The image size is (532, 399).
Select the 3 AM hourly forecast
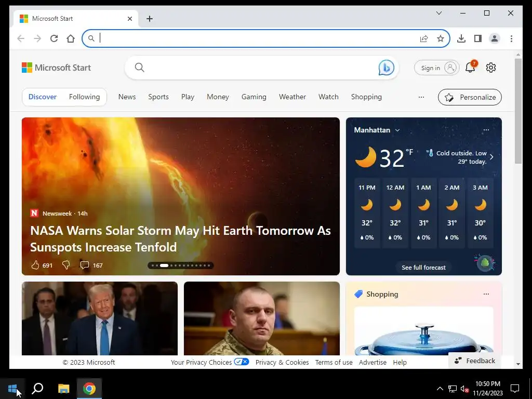(480, 212)
